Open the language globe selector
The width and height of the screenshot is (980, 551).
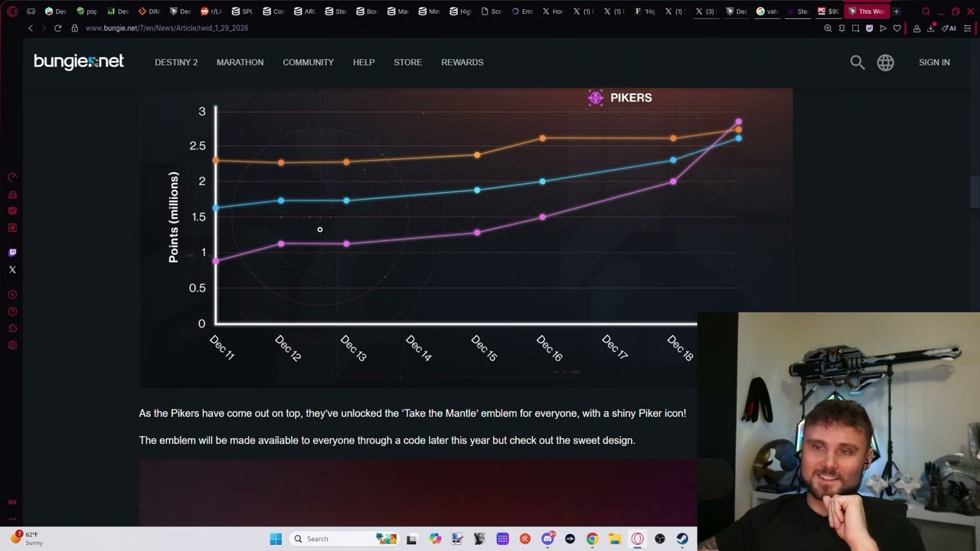(885, 63)
